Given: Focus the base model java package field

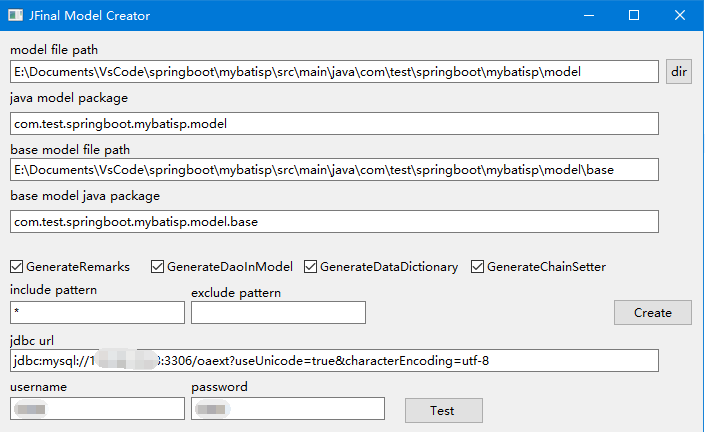Looking at the screenshot, I should [334, 222].
